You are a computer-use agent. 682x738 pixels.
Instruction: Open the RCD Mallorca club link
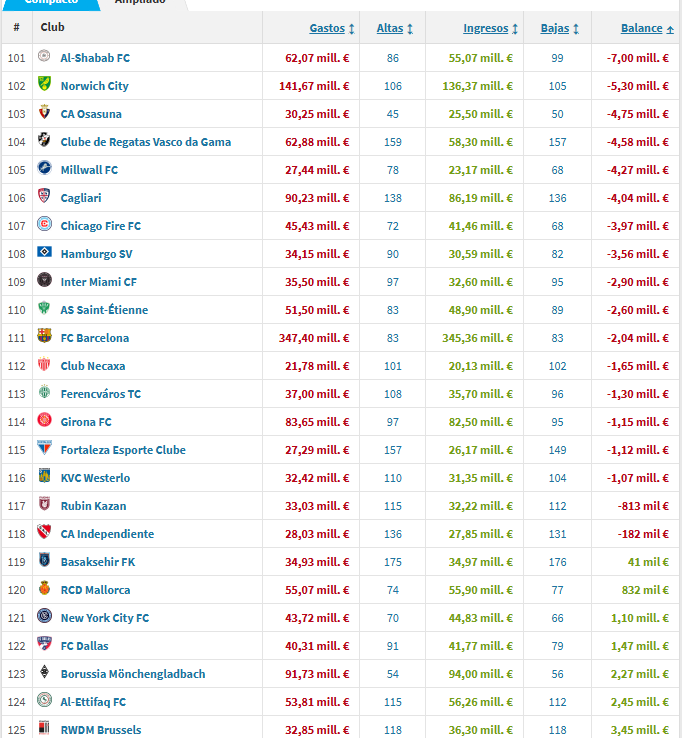tap(96, 590)
